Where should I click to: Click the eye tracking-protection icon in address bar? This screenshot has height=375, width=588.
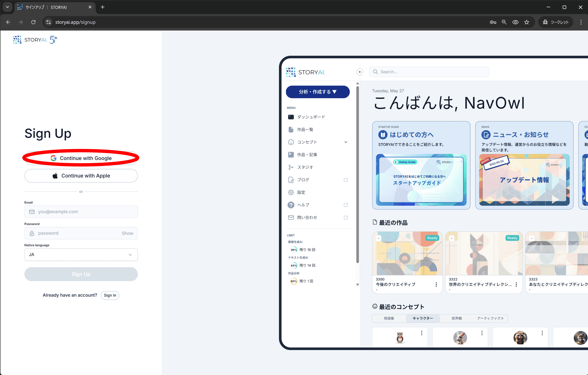tap(515, 22)
